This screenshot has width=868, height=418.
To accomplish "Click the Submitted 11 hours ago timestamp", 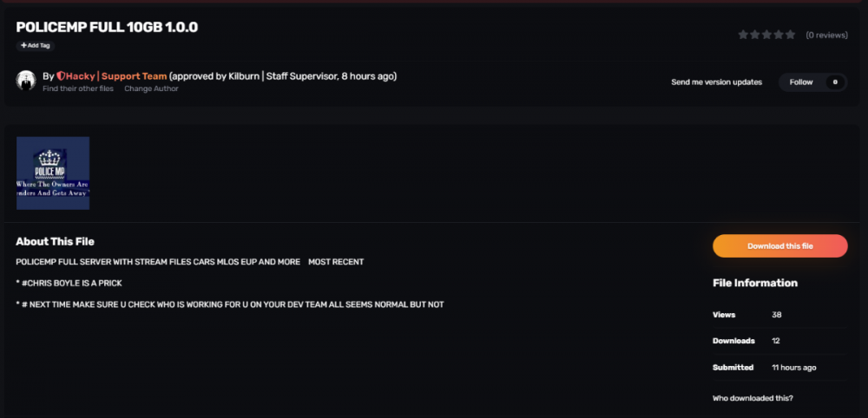I will click(x=793, y=368).
